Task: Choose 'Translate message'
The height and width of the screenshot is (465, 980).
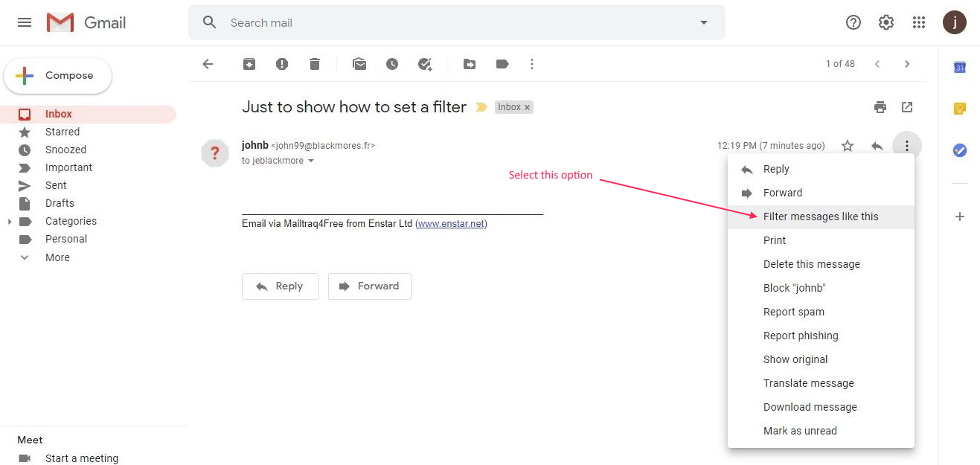Action: [x=821, y=383]
